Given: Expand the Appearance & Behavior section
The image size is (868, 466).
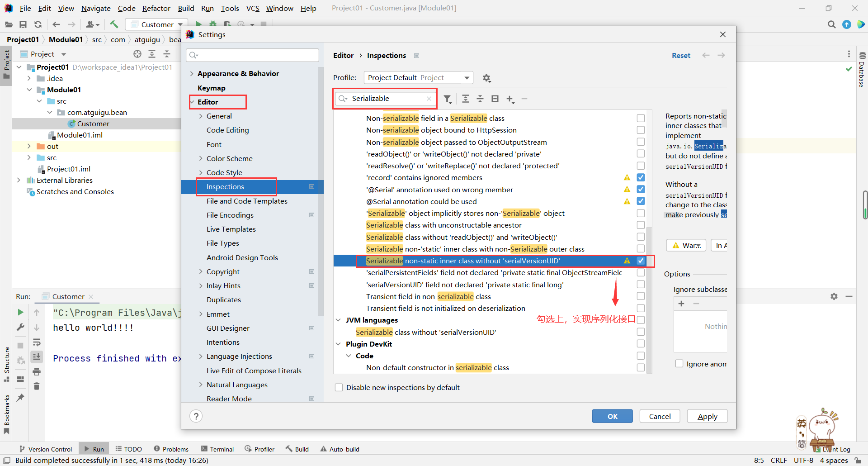Looking at the screenshot, I should 192,73.
